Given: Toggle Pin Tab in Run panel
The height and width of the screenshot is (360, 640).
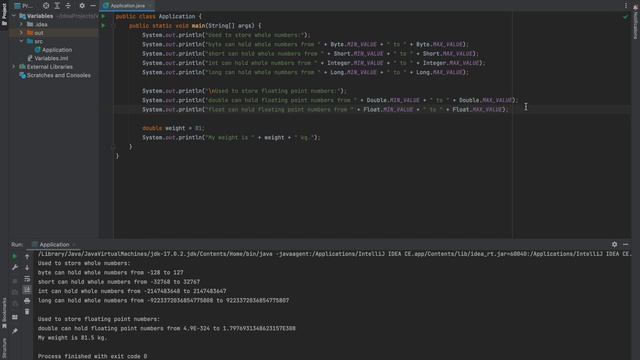Looking at the screenshot, I should click(15, 331).
